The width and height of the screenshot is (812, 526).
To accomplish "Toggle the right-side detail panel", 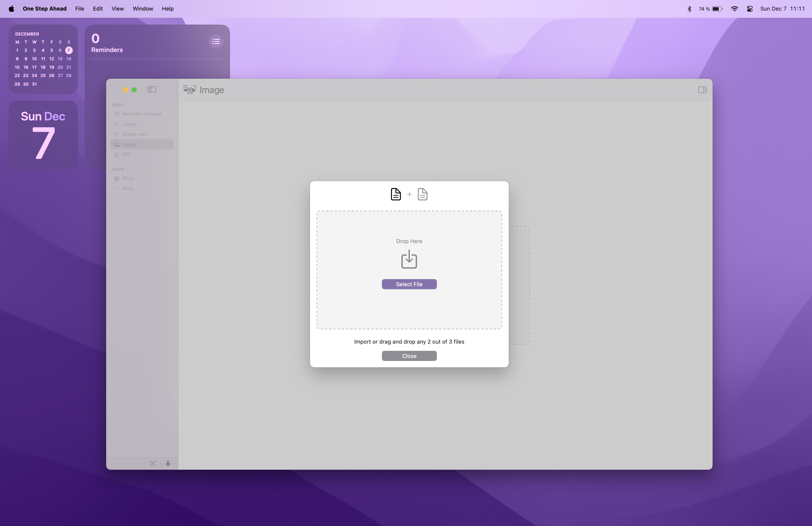I will click(x=702, y=90).
